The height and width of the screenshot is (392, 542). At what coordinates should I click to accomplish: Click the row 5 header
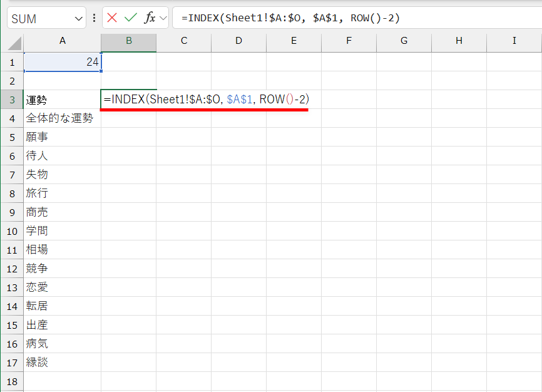point(12,137)
